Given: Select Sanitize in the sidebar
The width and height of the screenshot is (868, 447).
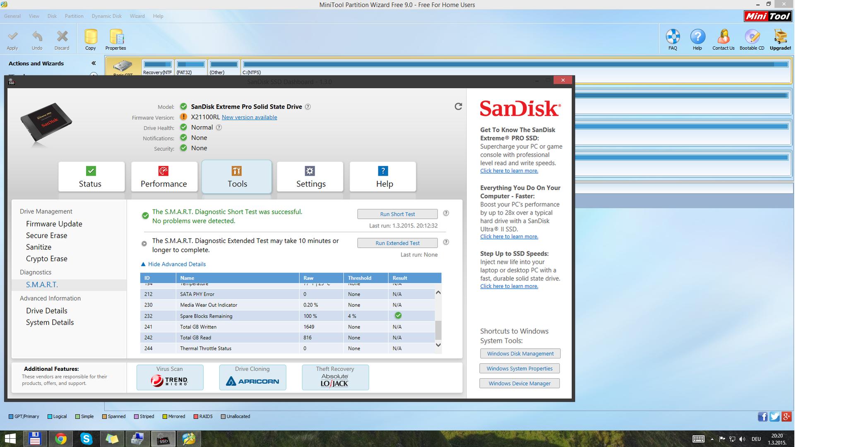Looking at the screenshot, I should [x=39, y=247].
